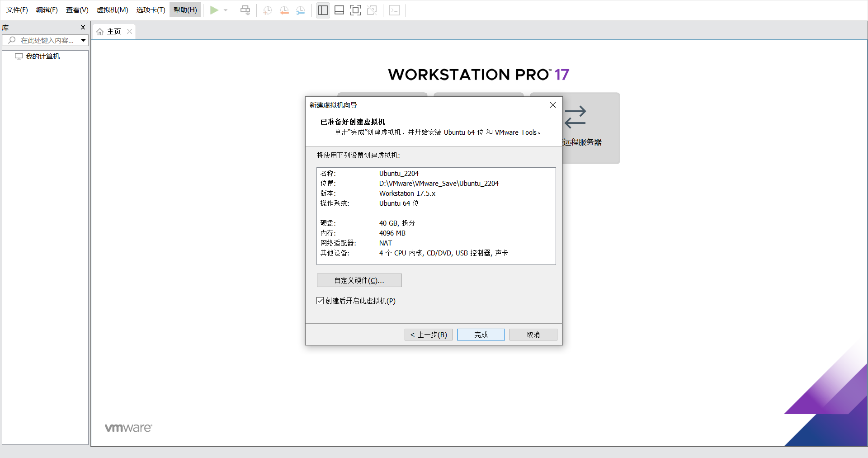Toggle the thumbnail bar view icon
Screen dimensions: 868x458
pos(339,10)
